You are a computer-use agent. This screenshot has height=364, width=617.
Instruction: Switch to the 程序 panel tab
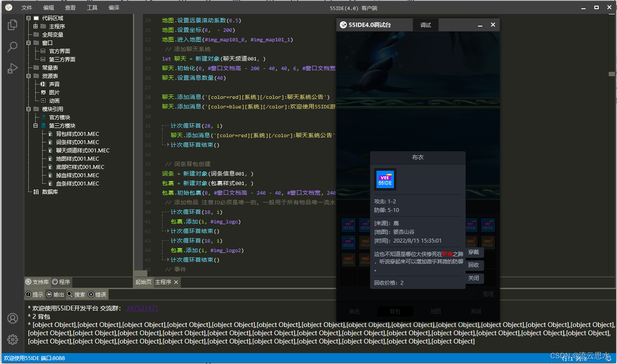coord(61,282)
